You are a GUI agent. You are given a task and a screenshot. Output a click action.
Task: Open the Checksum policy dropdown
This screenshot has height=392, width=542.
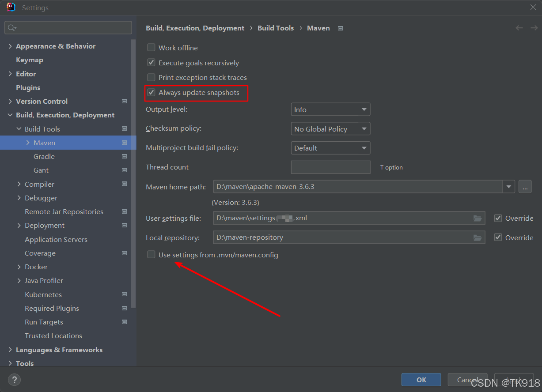pyautogui.click(x=330, y=129)
